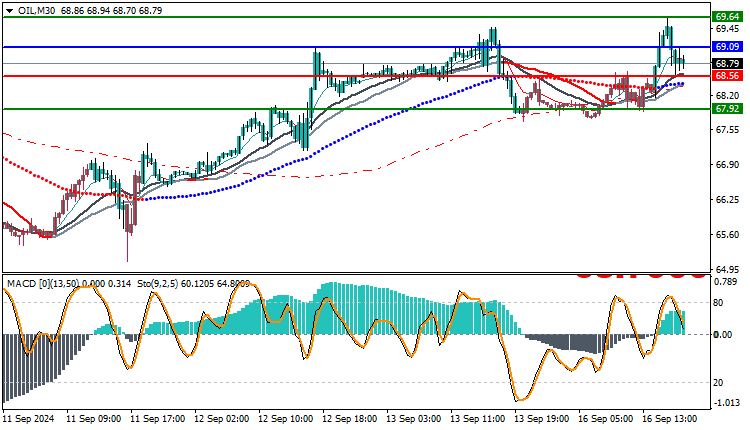Viewport: 750px width, 430px height.
Task: Select the 11 Sep 09:00 time label
Action: point(93,419)
